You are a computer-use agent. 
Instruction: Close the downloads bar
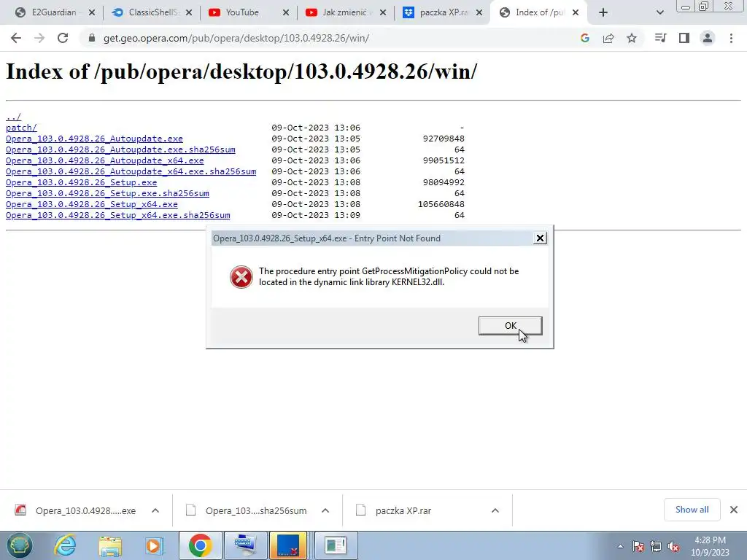tap(734, 510)
